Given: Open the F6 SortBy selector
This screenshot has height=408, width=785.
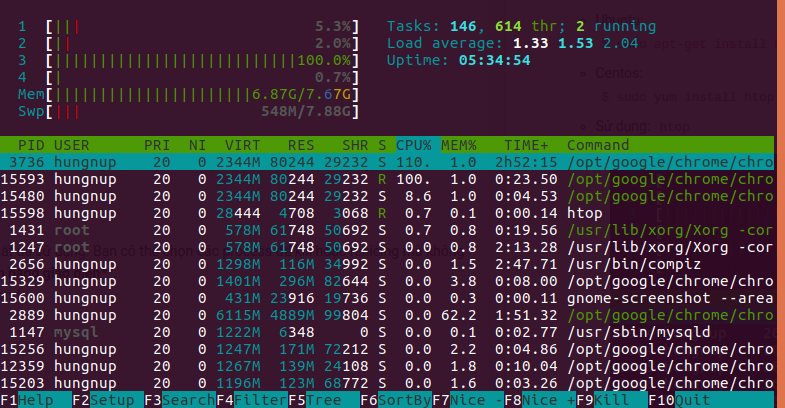Looking at the screenshot, I should [396, 400].
